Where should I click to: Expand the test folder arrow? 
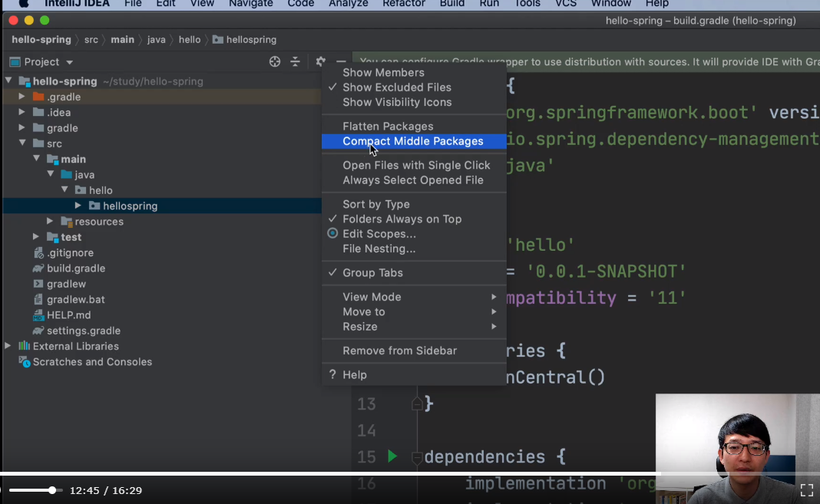point(36,237)
